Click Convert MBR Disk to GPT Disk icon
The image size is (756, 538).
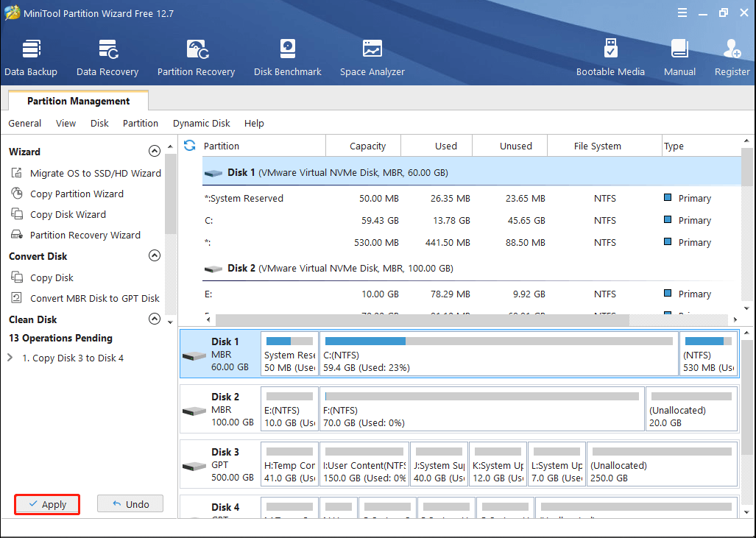[x=17, y=298]
